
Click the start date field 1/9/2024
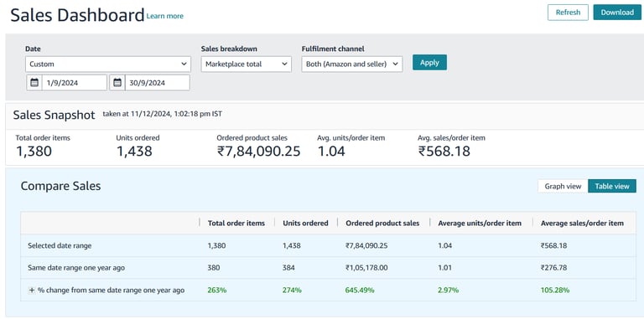click(74, 82)
